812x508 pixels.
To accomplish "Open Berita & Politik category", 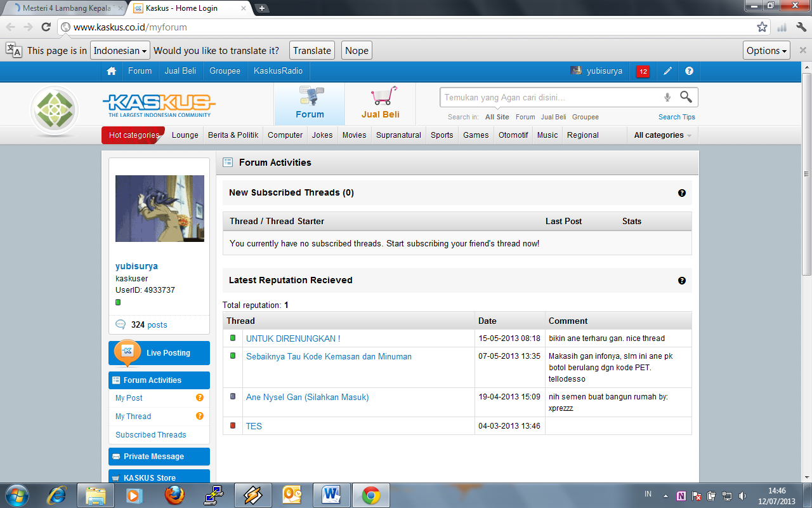I will click(233, 135).
